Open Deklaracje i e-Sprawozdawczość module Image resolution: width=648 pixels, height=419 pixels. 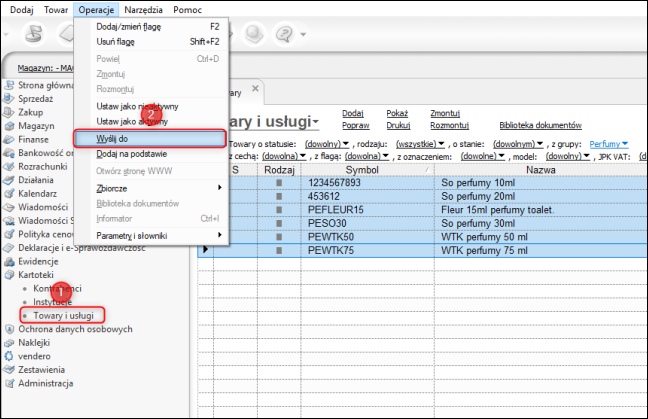74,248
